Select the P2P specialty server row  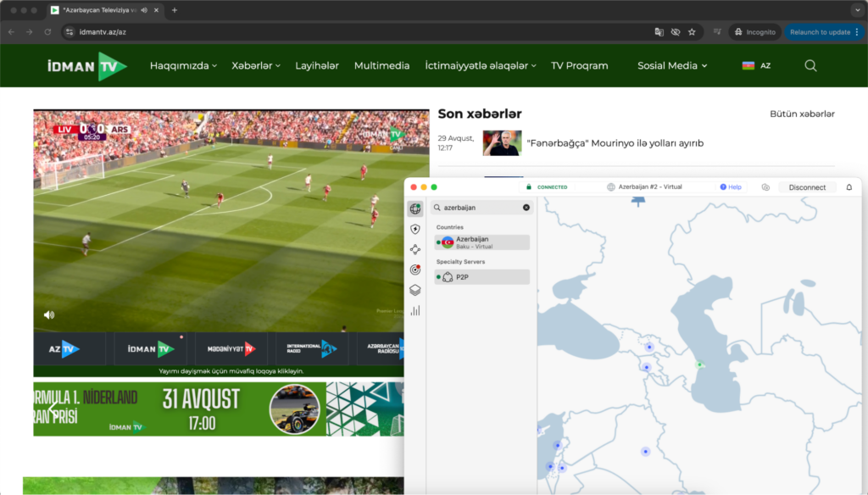[x=481, y=277]
